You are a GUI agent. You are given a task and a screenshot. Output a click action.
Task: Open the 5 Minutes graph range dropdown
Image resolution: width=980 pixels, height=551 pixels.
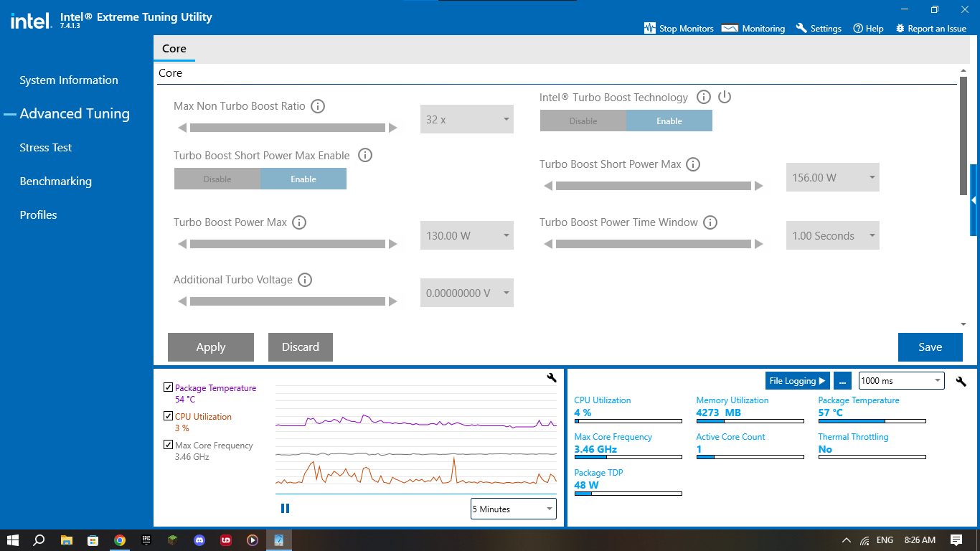click(x=514, y=509)
